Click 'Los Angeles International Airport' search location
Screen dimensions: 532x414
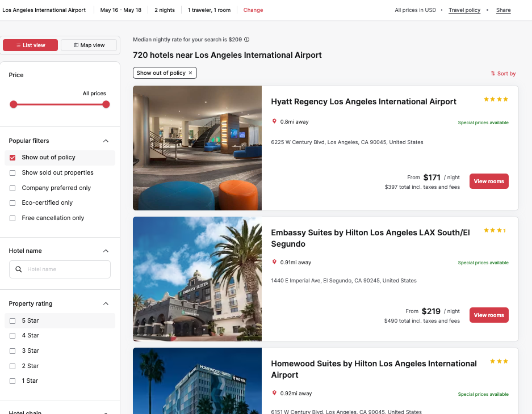[44, 10]
